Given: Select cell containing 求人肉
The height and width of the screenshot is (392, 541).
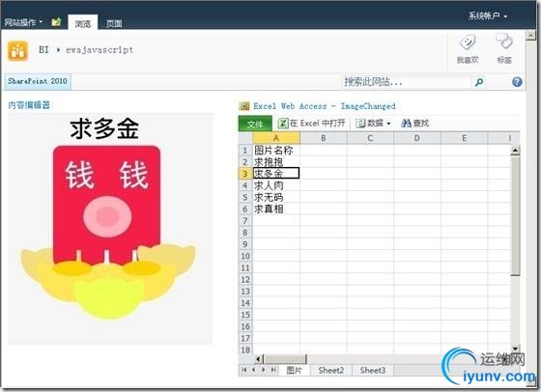Looking at the screenshot, I should [x=276, y=185].
